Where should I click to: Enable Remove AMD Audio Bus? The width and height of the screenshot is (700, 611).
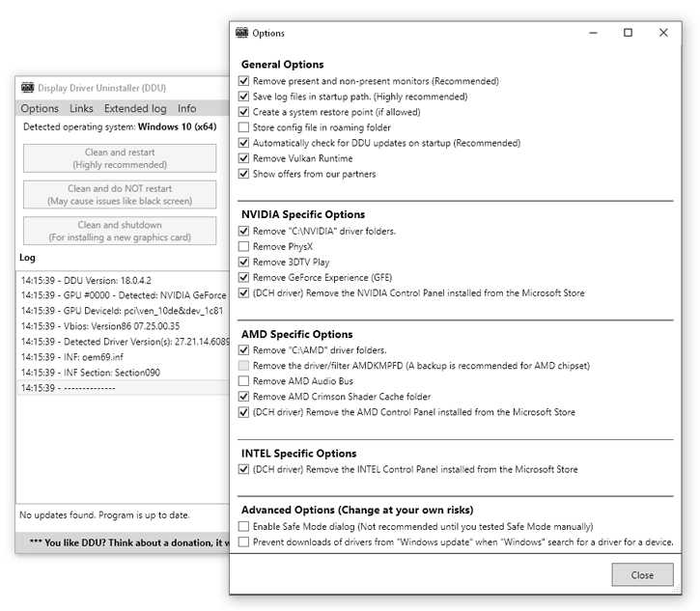coord(243,381)
